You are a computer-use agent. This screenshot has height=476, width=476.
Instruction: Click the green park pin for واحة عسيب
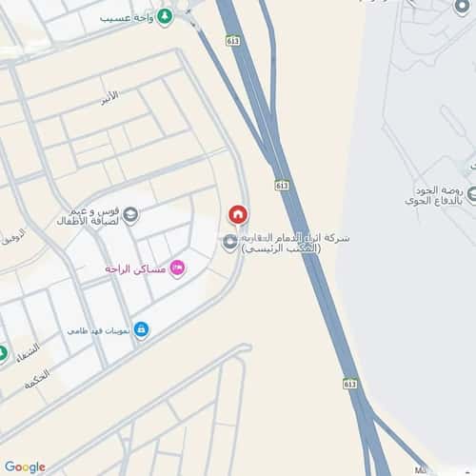pyautogui.click(x=165, y=17)
